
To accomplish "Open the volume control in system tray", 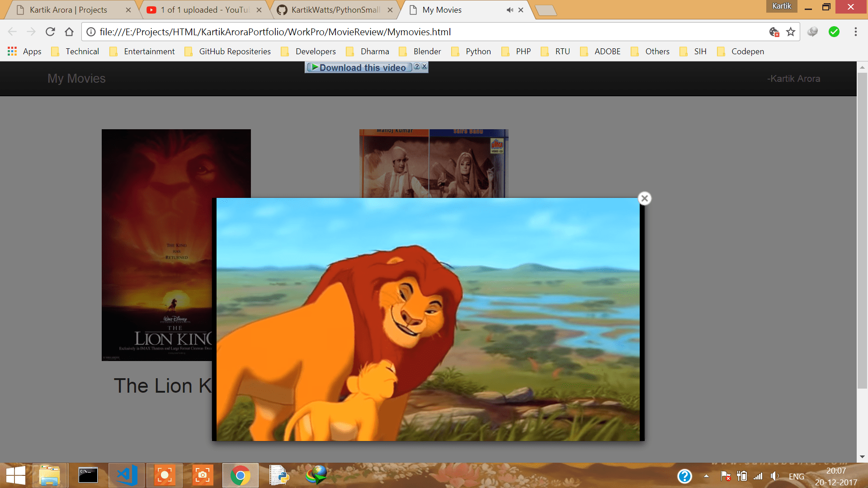I will pos(774,476).
